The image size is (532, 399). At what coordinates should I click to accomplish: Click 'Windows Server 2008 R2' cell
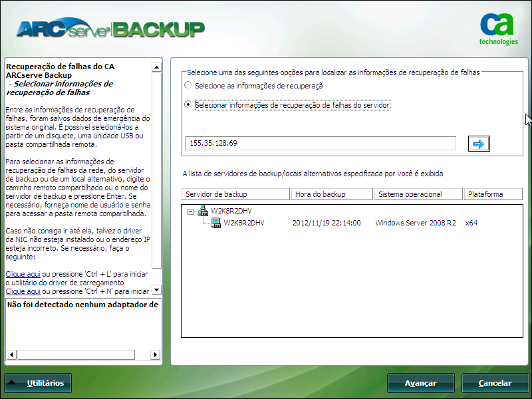click(x=416, y=223)
